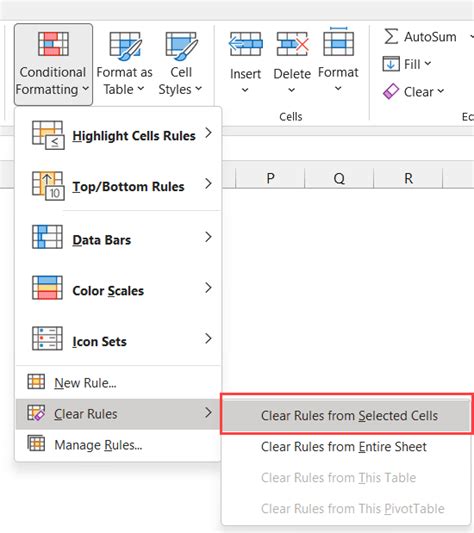Image resolution: width=474 pixels, height=533 pixels.
Task: Expand the Insert dropdown chevron
Action: coord(245,90)
